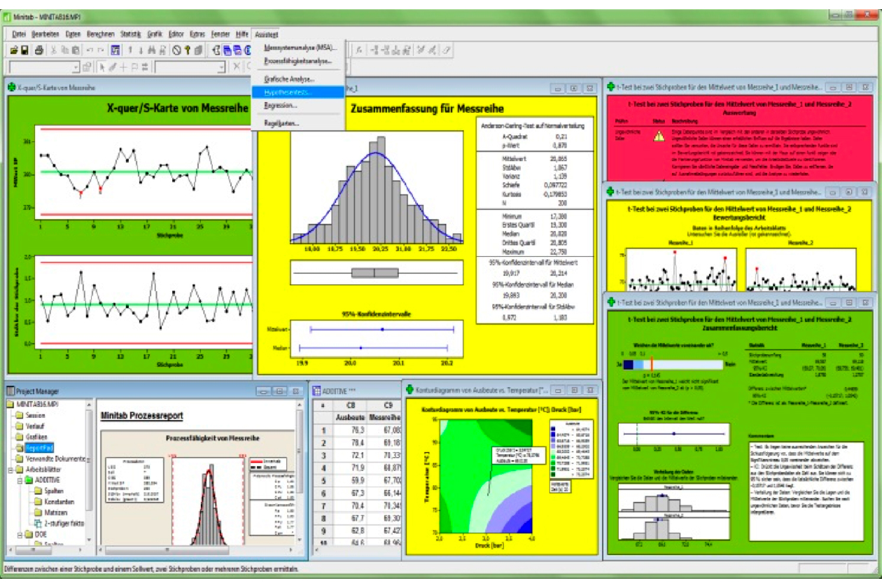The width and height of the screenshot is (882, 588).
Task: Click the Open Project folder icon
Action: pyautogui.click(x=13, y=50)
